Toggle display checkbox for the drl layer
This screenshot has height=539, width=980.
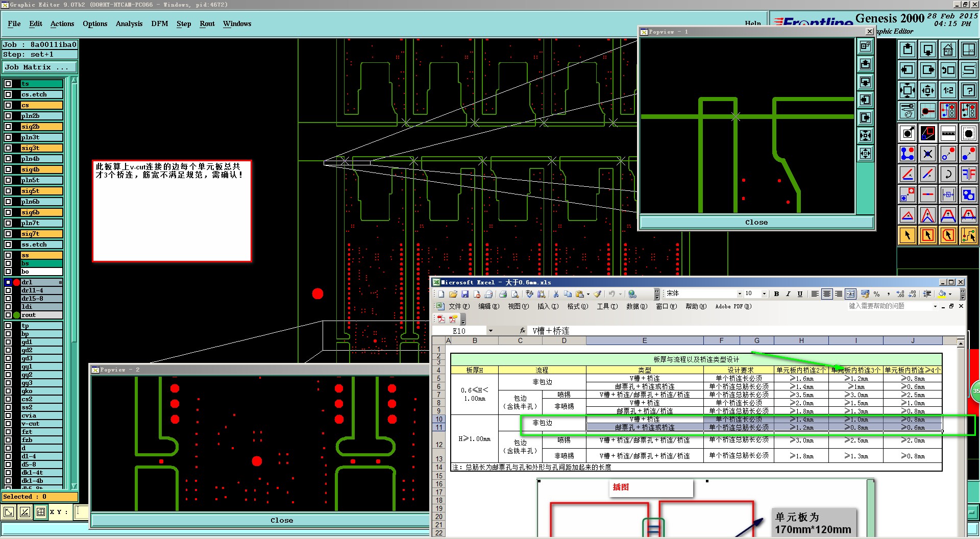[x=8, y=282]
